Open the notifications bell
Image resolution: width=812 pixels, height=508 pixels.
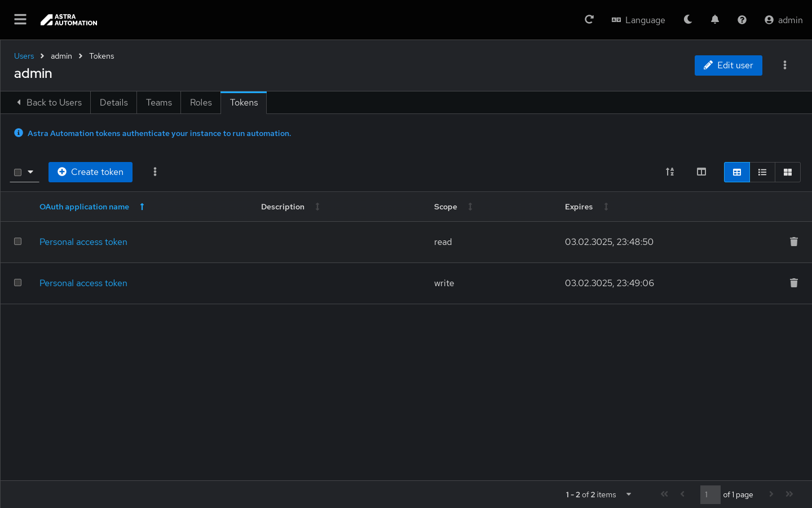click(715, 20)
